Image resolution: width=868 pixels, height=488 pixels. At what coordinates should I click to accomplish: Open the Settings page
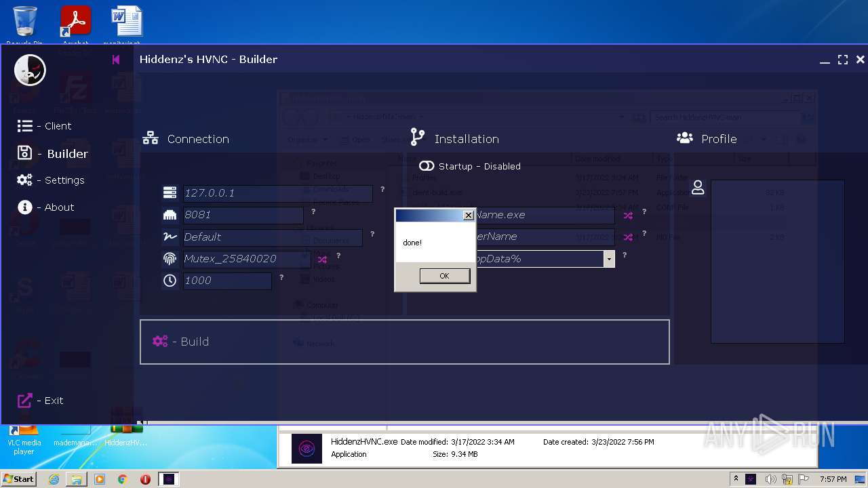[51, 180]
